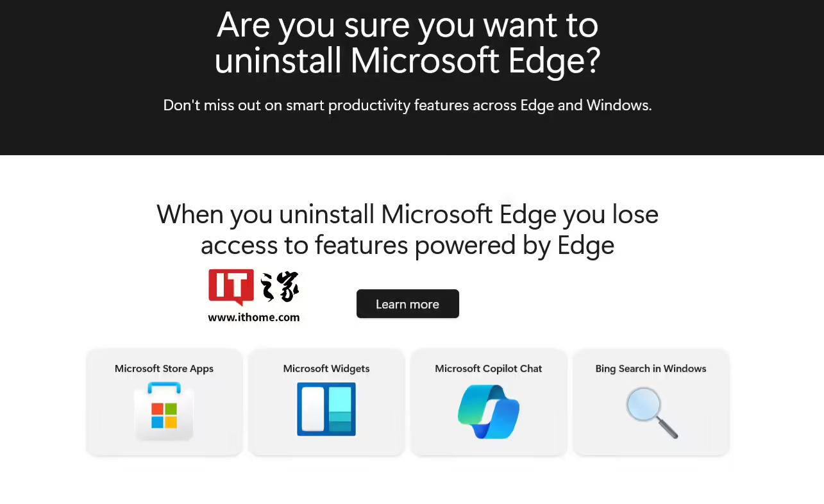Click the "When you uninstall Microsoft Edge" line
The image size is (824, 504).
click(408, 214)
